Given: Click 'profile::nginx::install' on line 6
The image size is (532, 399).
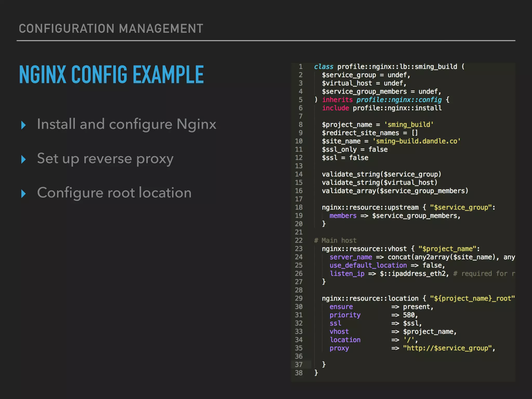Looking at the screenshot, I should 397,108.
